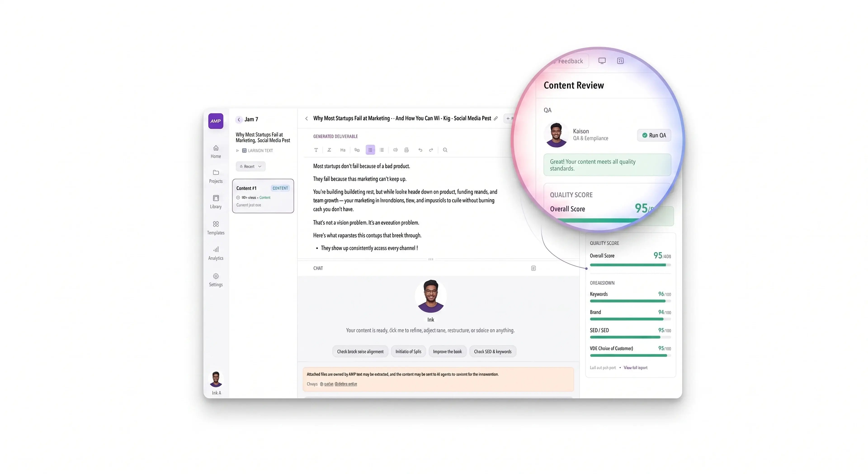This screenshot has width=868, height=474.
Task: Open the Recert dropdown
Action: coord(251,166)
